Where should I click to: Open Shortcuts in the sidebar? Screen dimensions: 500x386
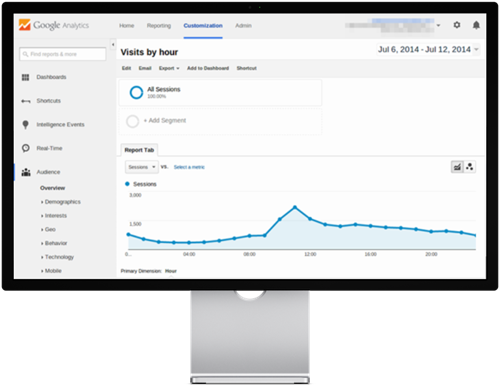tap(49, 101)
